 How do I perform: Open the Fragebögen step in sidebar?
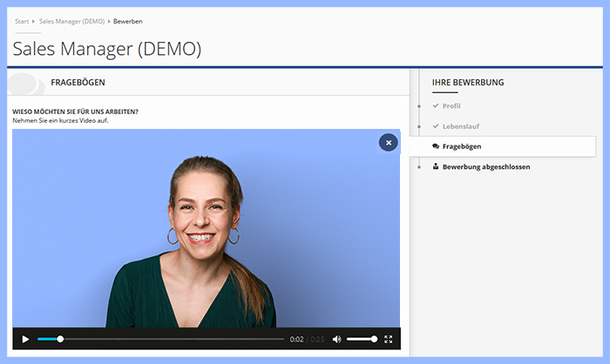click(x=462, y=146)
